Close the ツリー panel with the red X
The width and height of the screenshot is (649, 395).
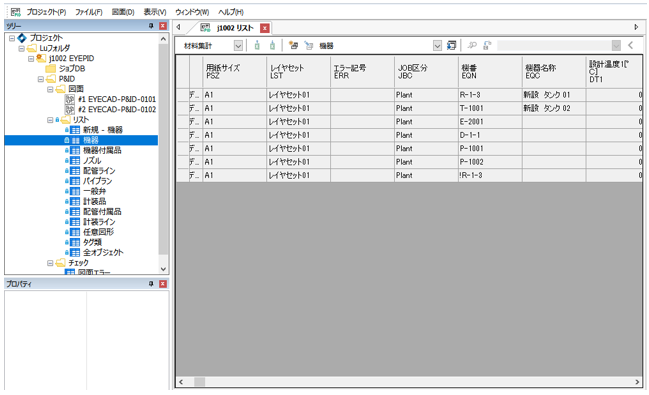coord(163,26)
